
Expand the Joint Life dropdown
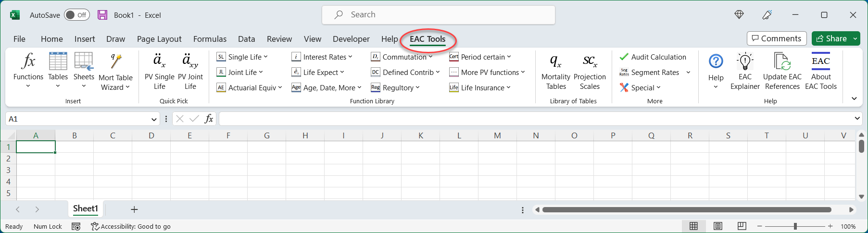coord(240,72)
